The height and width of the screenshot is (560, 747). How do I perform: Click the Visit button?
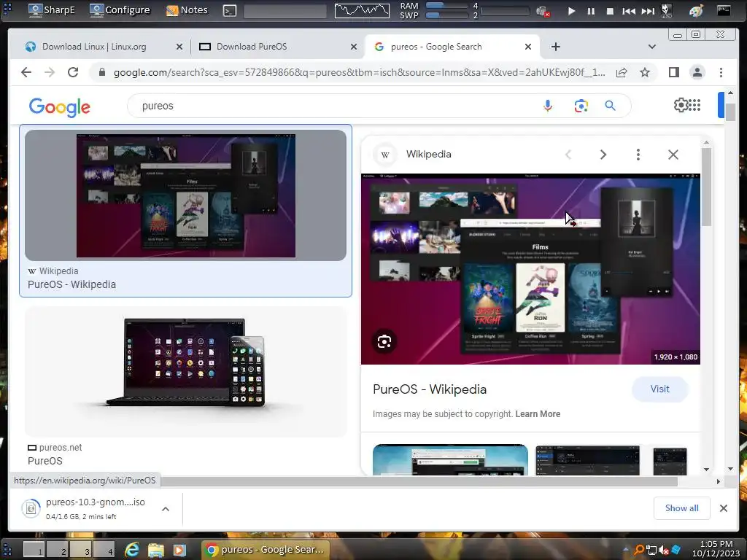pyautogui.click(x=659, y=389)
